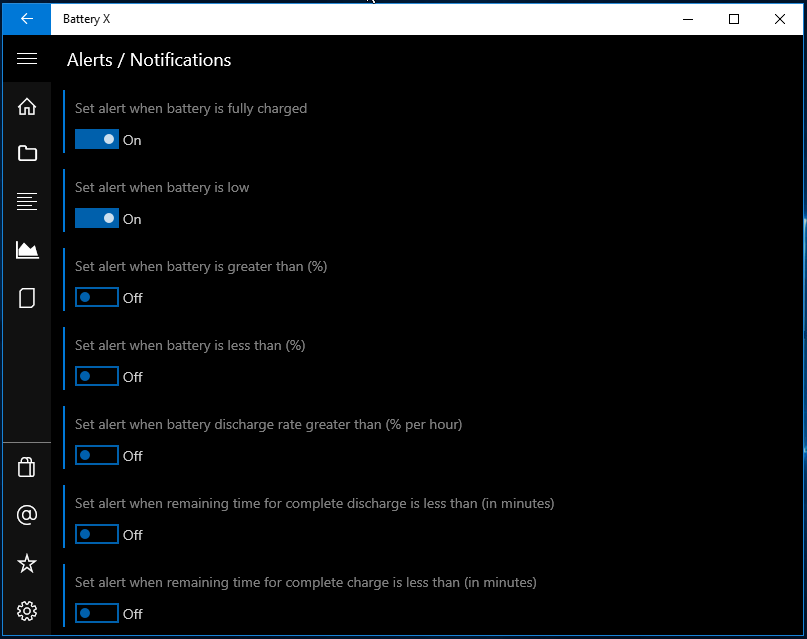Image resolution: width=807 pixels, height=639 pixels.
Task: Click the complete discharge remaining time label
Action: [x=314, y=504]
